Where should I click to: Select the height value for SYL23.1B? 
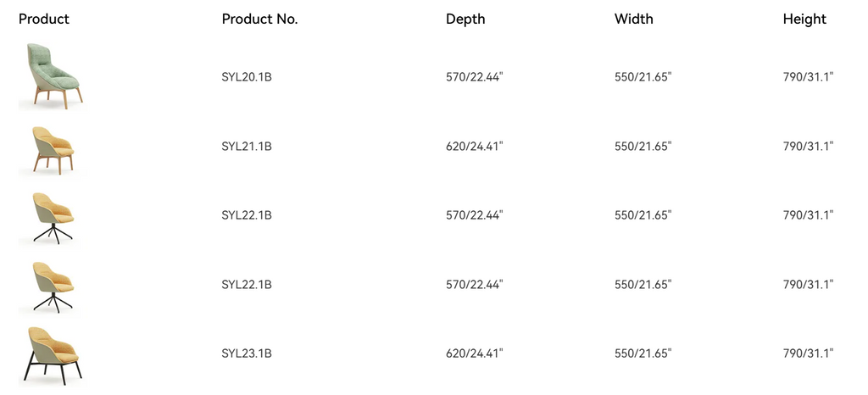tap(808, 353)
